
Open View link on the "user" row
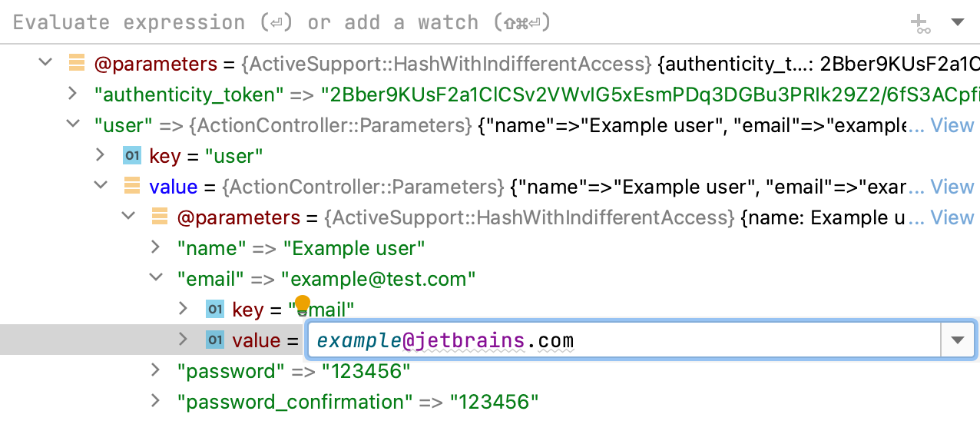pyautogui.click(x=952, y=125)
